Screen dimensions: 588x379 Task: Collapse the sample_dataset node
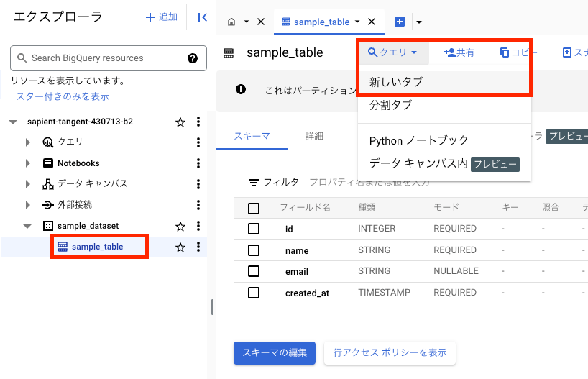(x=27, y=227)
